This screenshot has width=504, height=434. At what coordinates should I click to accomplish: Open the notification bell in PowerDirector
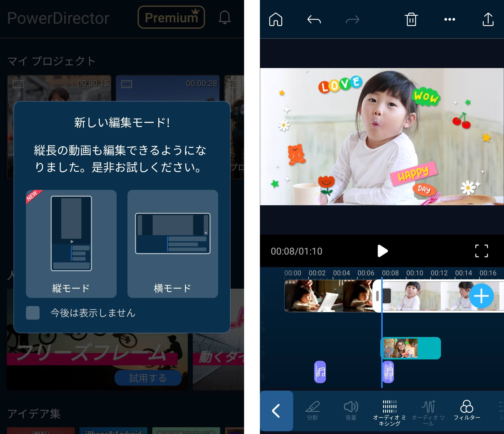224,17
